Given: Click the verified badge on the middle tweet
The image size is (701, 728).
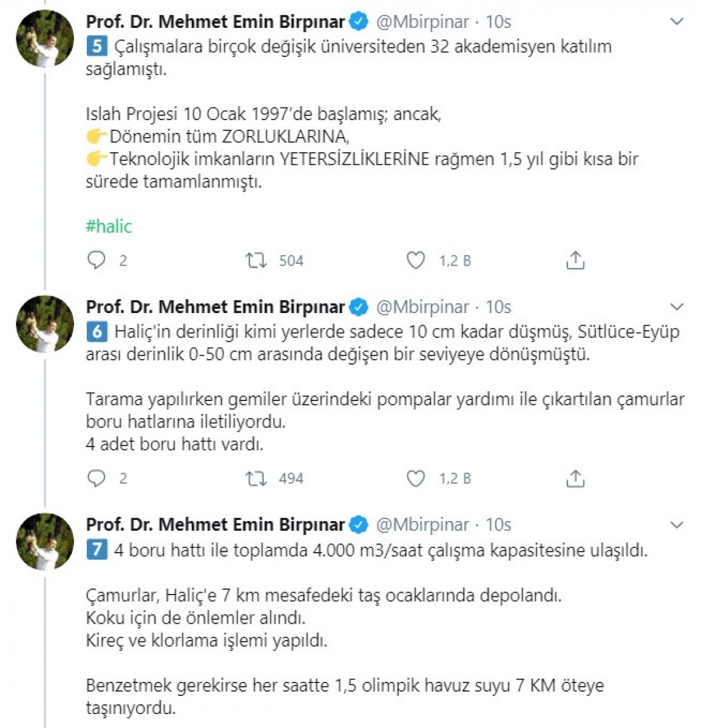Looking at the screenshot, I should pyautogui.click(x=359, y=307).
